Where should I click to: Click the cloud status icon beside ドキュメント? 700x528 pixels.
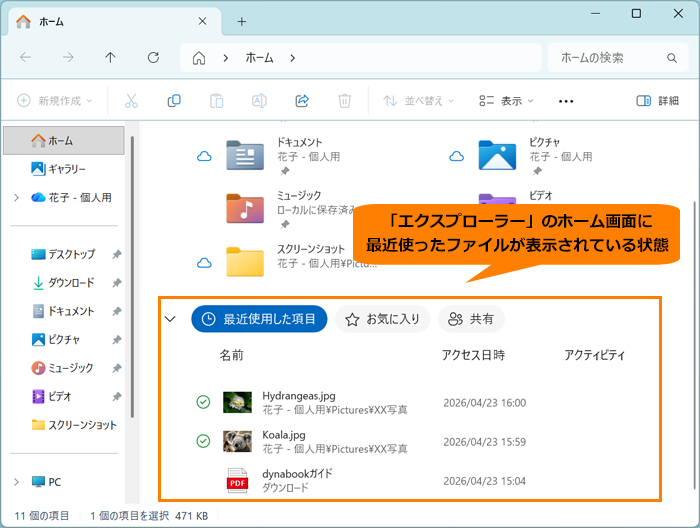pos(204,156)
